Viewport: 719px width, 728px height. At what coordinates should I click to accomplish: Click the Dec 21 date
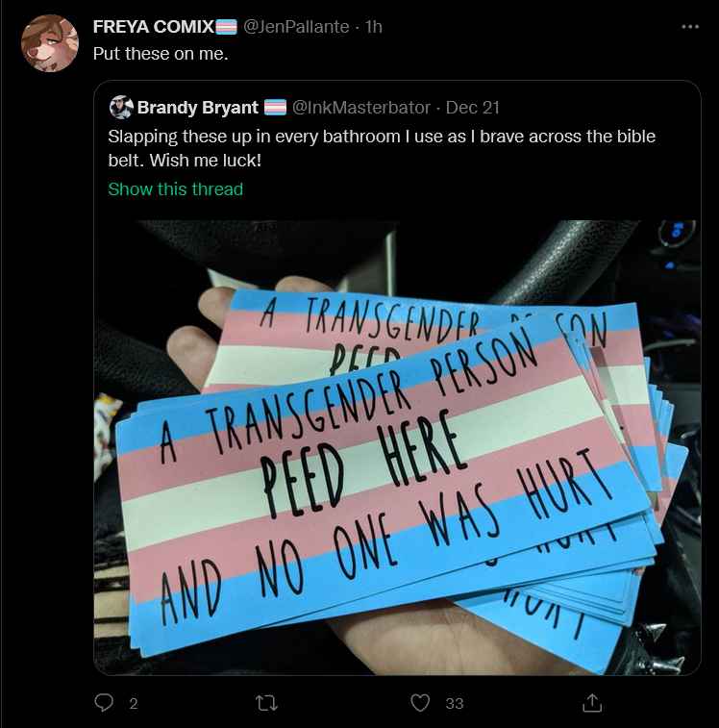tap(473, 108)
